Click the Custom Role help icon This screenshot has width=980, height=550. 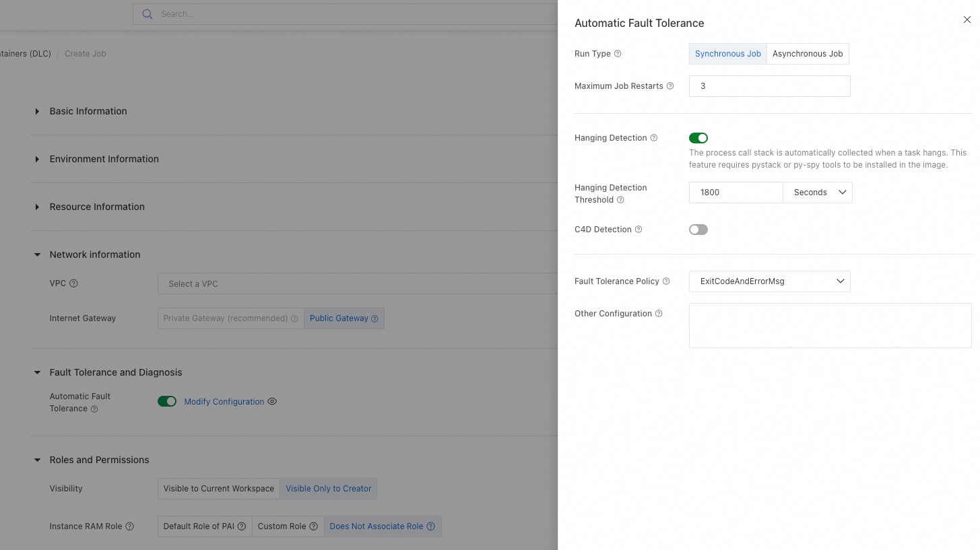click(313, 526)
